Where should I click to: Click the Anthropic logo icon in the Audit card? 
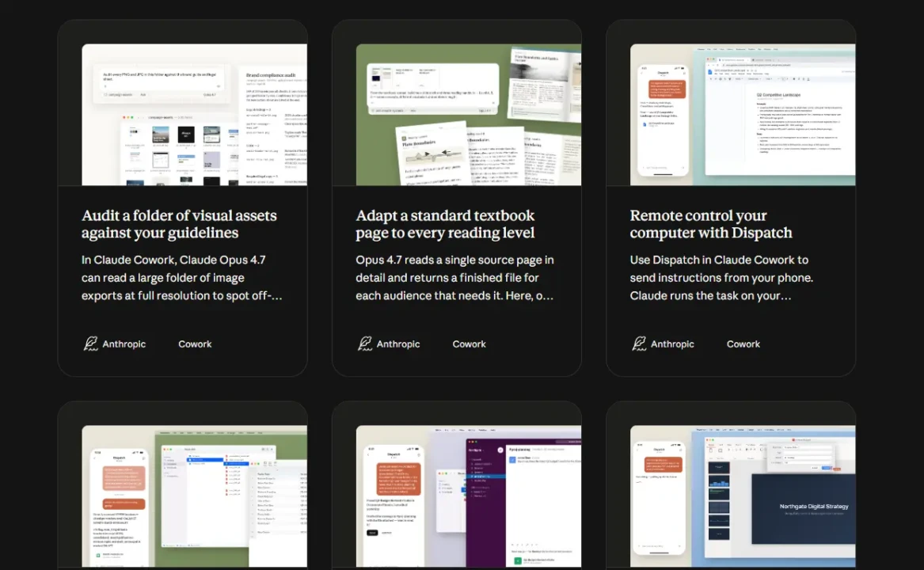pyautogui.click(x=90, y=344)
